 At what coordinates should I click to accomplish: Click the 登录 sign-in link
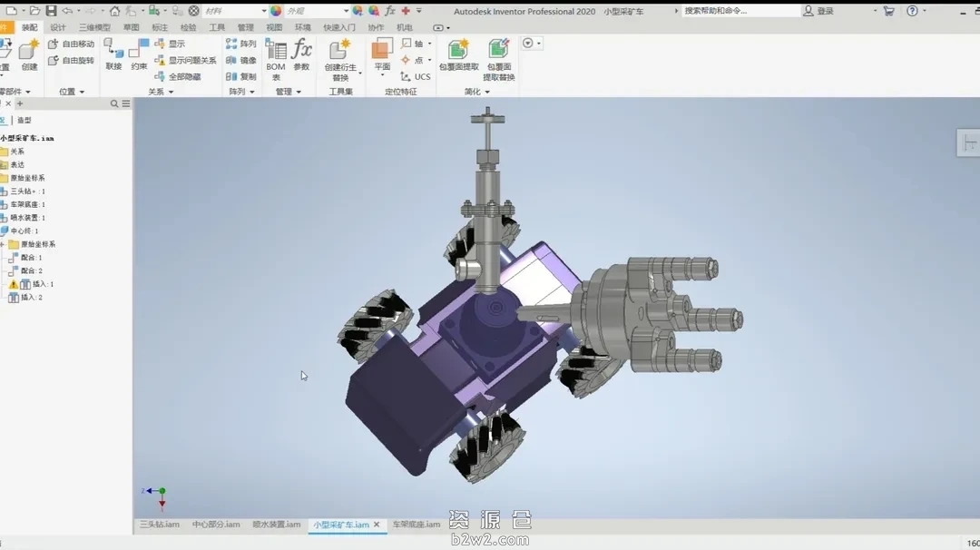[x=821, y=10]
